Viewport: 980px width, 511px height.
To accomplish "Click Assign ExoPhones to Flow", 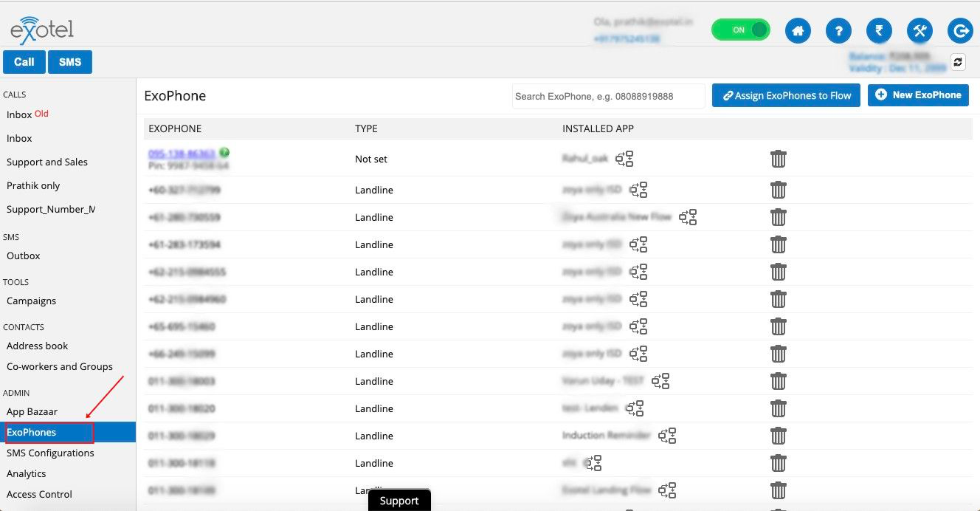I will [x=786, y=95].
